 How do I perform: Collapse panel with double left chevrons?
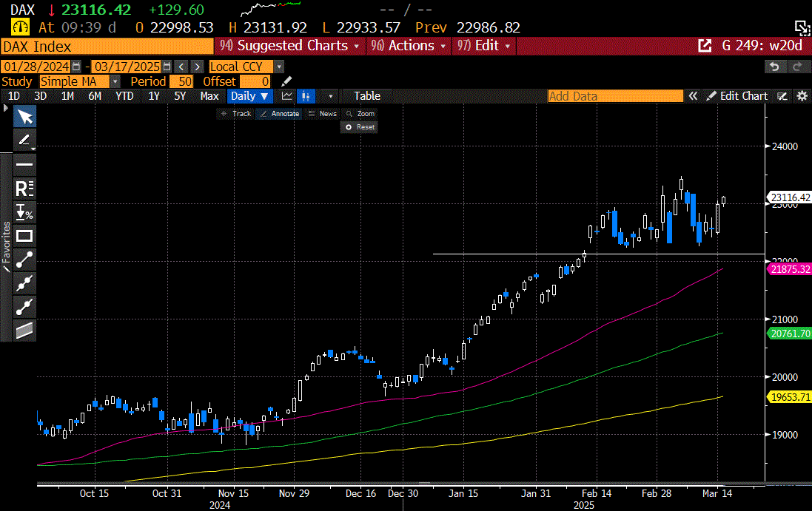(x=693, y=95)
